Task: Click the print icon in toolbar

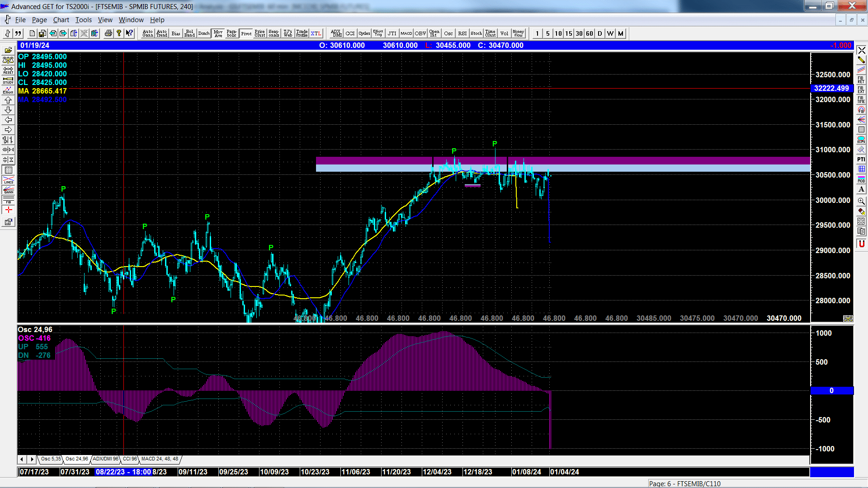Action: coord(108,33)
